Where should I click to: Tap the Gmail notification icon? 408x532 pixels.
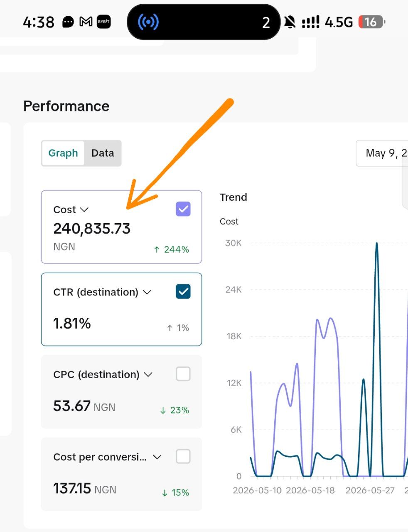point(86,22)
